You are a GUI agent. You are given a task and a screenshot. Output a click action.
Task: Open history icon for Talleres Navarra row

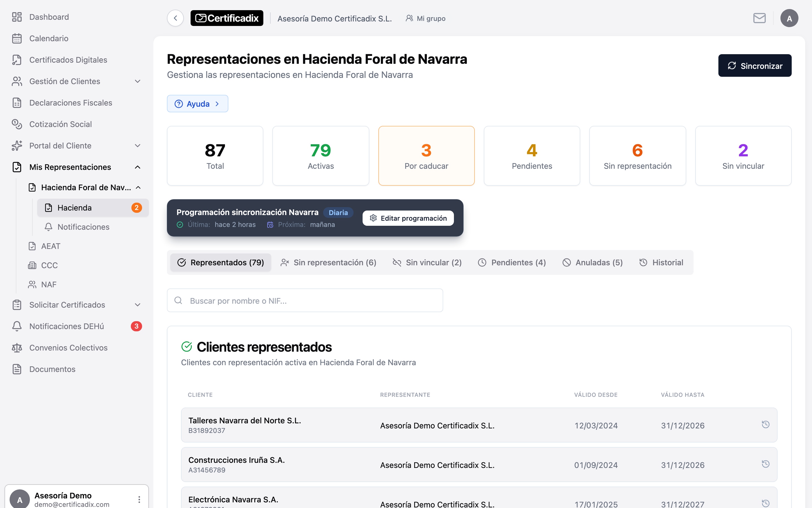pyautogui.click(x=765, y=425)
